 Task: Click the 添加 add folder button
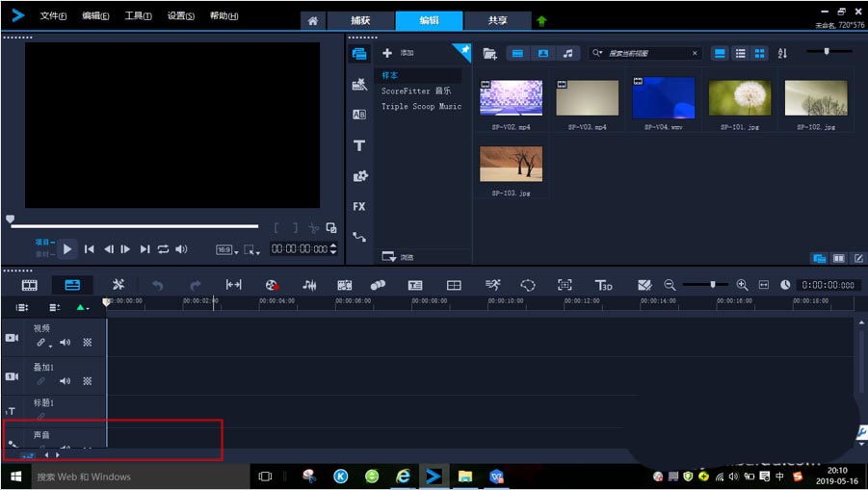399,53
